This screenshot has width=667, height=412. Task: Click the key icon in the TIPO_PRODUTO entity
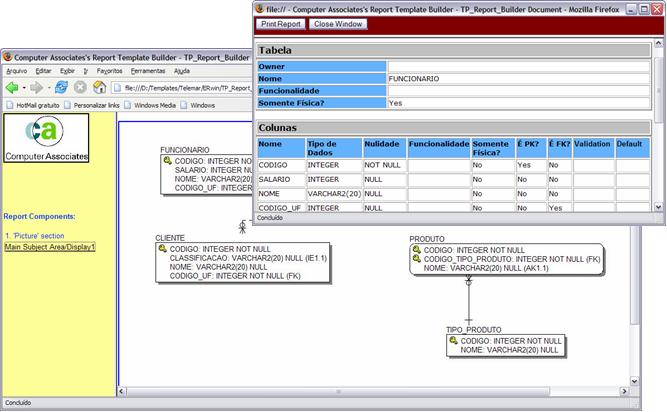coord(454,341)
